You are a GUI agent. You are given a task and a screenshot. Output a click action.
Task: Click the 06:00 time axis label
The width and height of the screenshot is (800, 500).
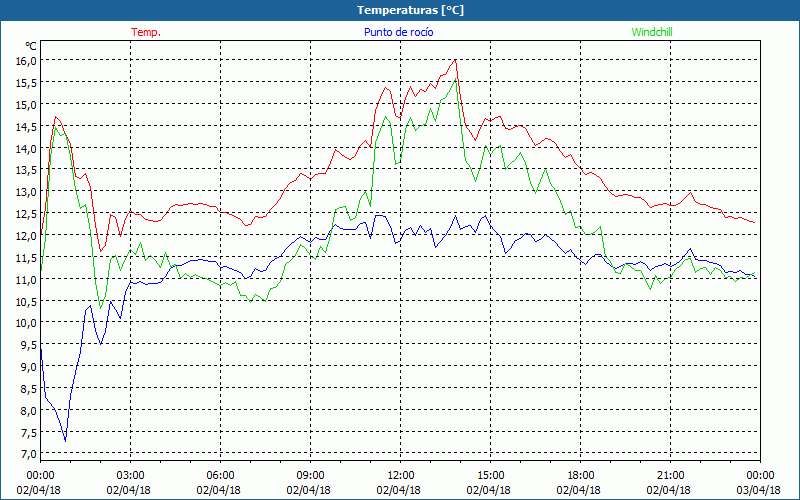[221, 476]
